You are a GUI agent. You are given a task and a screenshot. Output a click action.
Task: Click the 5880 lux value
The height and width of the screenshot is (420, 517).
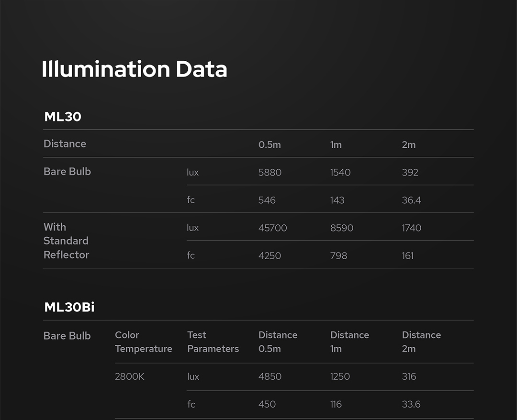tap(270, 172)
